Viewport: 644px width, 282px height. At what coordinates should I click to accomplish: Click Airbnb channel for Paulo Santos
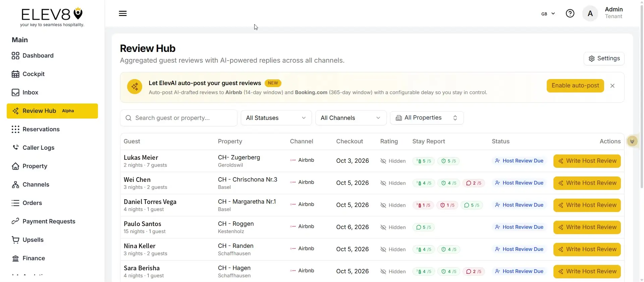pyautogui.click(x=302, y=226)
